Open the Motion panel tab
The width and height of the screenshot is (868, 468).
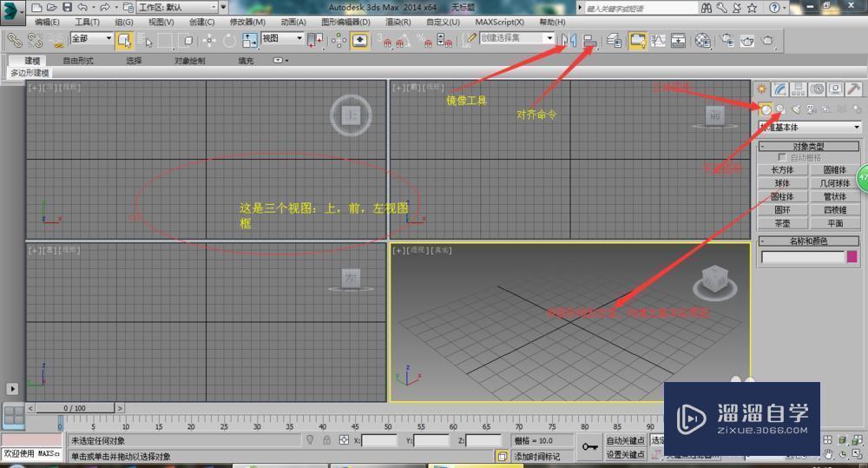817,89
